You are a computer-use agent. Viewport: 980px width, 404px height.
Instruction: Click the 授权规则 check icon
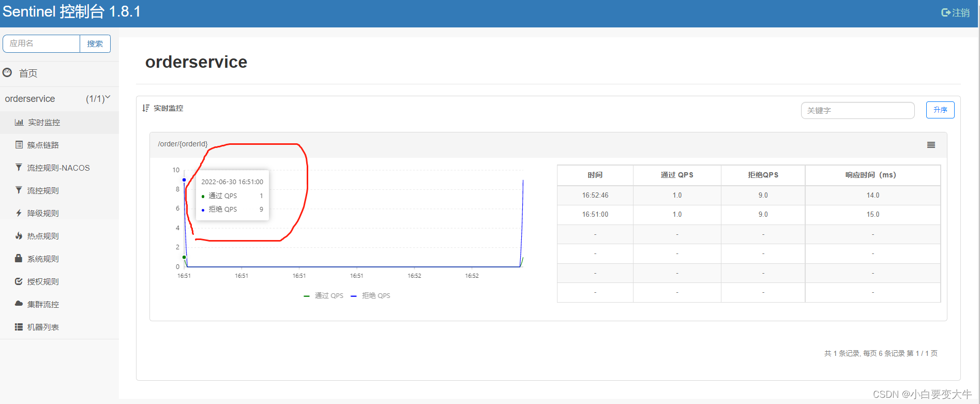pos(19,281)
